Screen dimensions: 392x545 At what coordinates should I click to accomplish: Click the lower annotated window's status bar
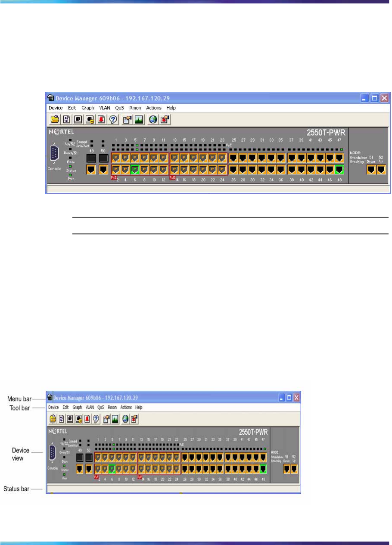point(173,489)
